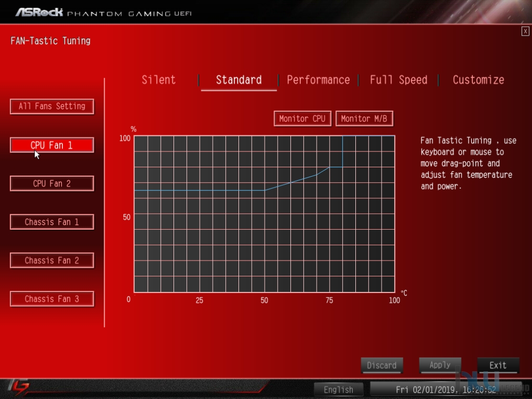This screenshot has width=532, height=399.
Task: Select the Full Speed profile tab
Action: (x=399, y=80)
